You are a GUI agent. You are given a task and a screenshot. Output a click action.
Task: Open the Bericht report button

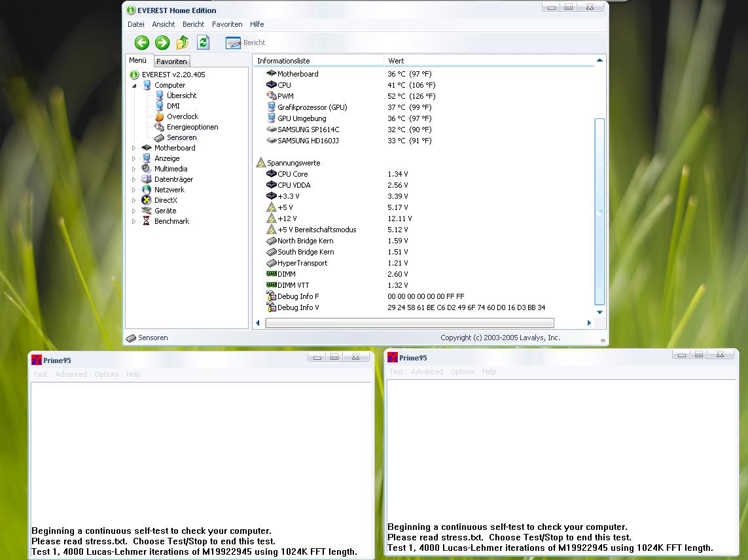[x=245, y=43]
